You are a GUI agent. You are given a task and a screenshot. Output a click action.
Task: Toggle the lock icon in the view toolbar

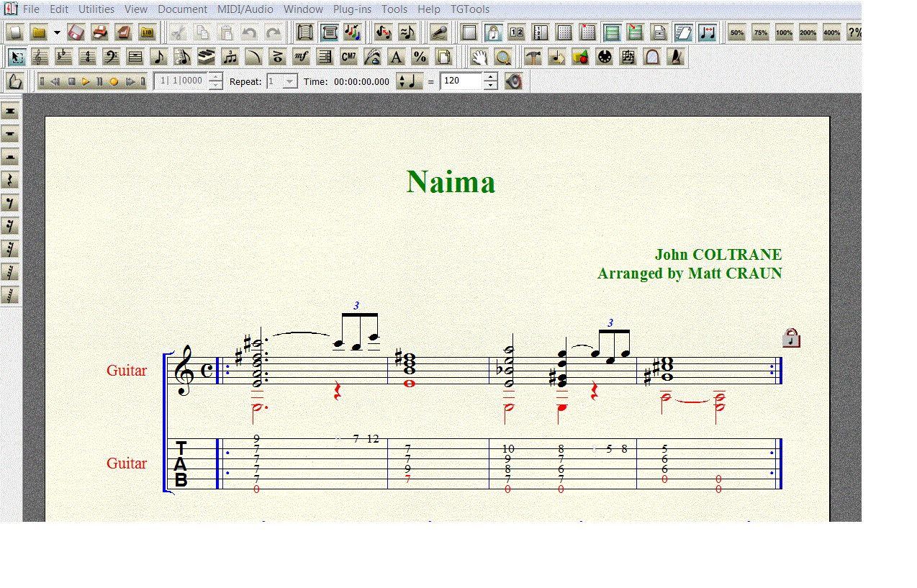coord(493,32)
